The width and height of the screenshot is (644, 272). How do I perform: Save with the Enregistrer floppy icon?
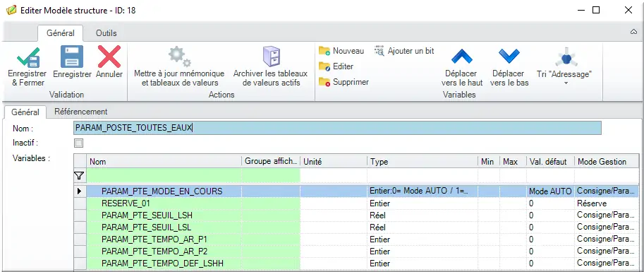[x=72, y=57]
